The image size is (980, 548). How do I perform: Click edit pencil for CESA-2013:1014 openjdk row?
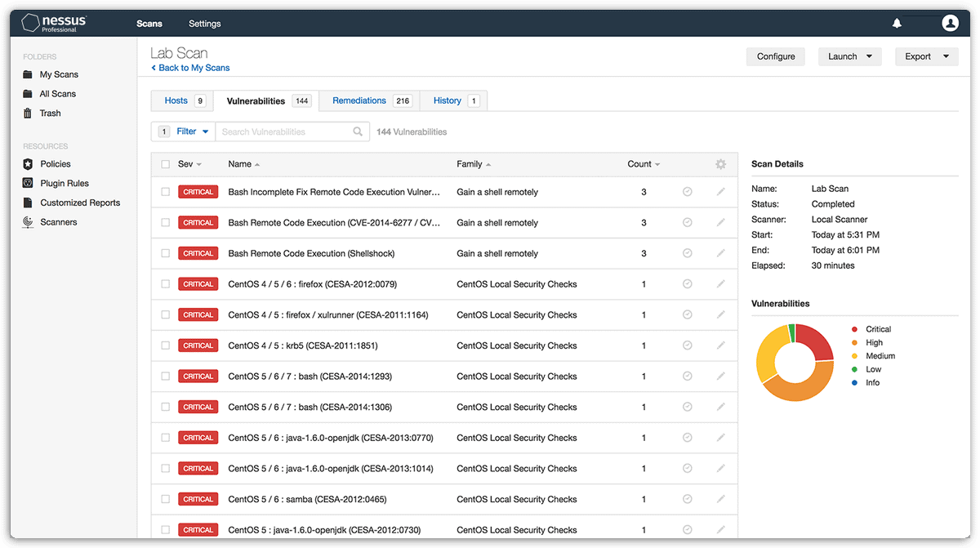point(720,469)
